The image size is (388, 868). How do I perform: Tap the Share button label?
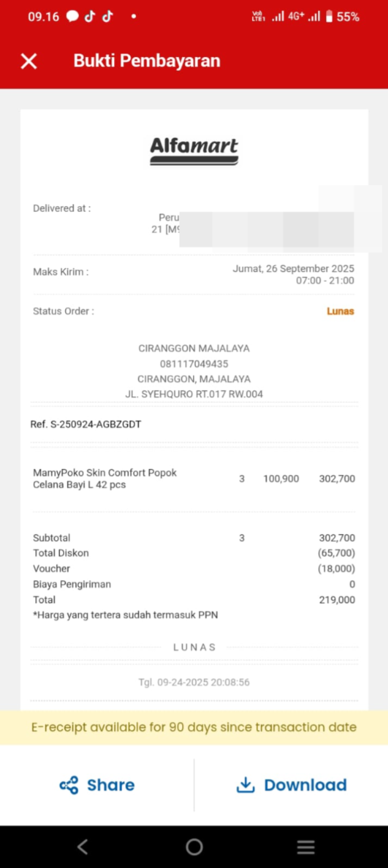click(x=111, y=785)
